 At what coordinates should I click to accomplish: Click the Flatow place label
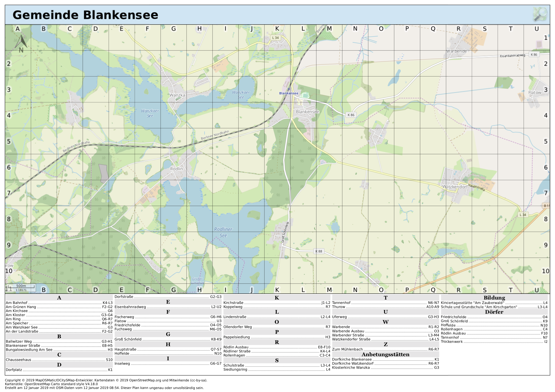(535, 93)
